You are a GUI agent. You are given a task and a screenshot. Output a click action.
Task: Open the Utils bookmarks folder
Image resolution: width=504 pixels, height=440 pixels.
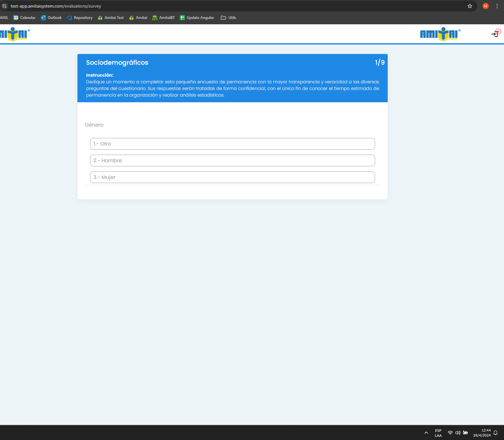228,18
